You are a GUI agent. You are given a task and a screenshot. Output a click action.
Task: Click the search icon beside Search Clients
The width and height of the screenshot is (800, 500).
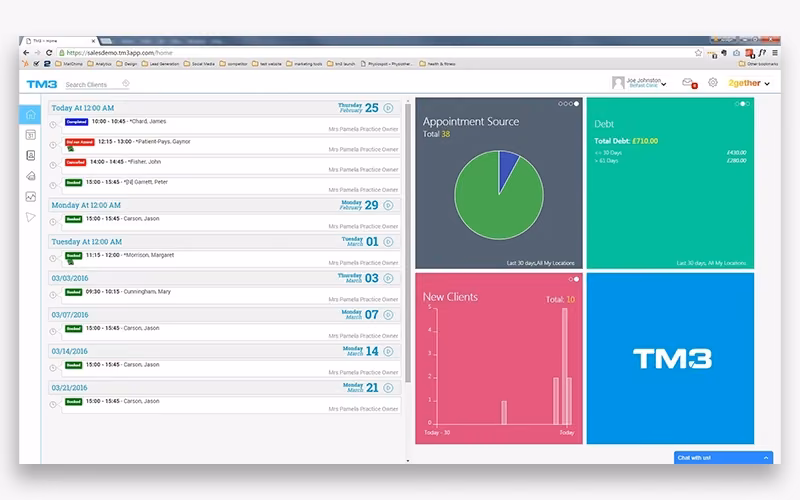(x=126, y=83)
